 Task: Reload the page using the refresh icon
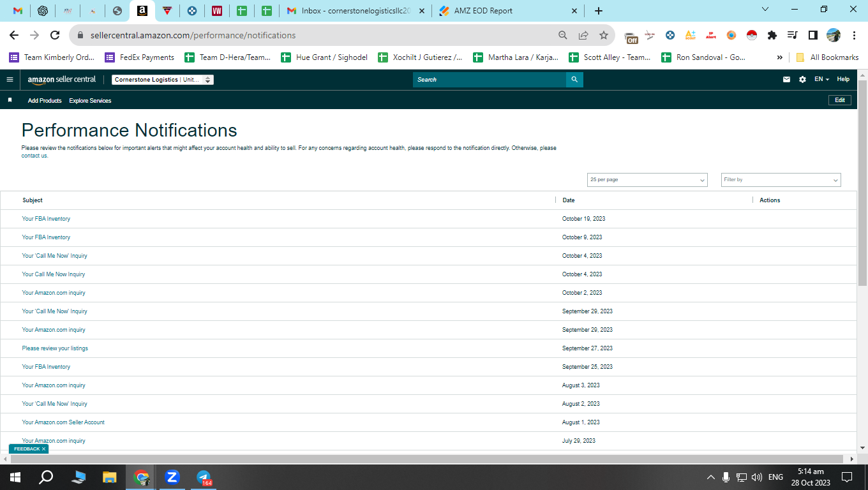pyautogui.click(x=55, y=35)
